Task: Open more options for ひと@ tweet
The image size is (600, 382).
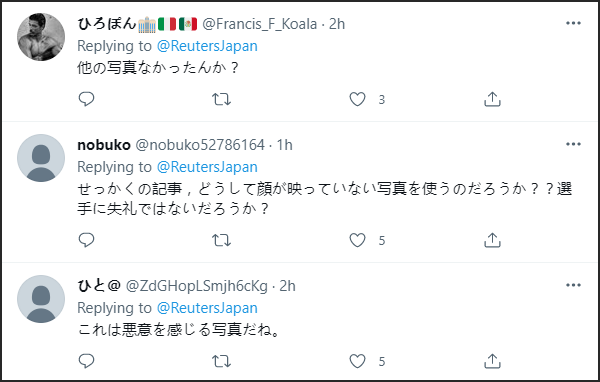Action: point(573,285)
